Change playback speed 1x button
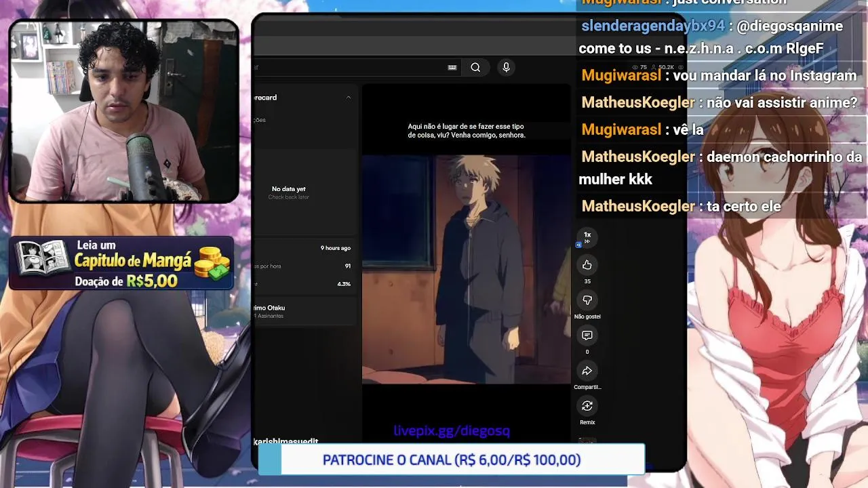This screenshot has width=868, height=488. (x=587, y=237)
